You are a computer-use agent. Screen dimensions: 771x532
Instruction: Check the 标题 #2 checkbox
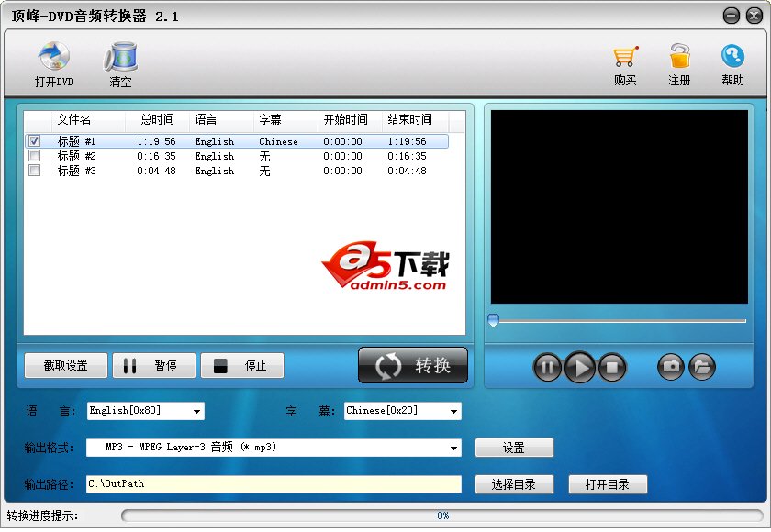coord(35,156)
